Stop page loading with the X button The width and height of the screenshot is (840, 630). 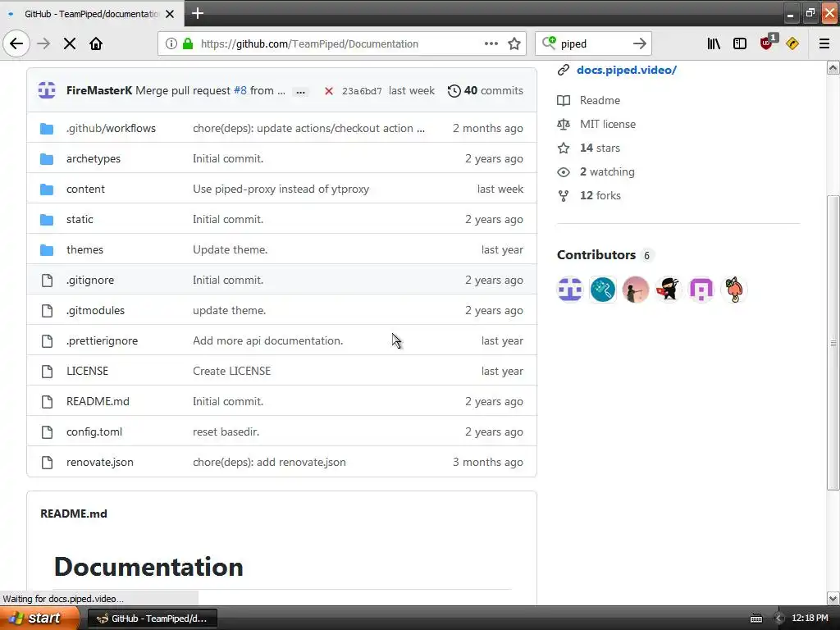70,43
